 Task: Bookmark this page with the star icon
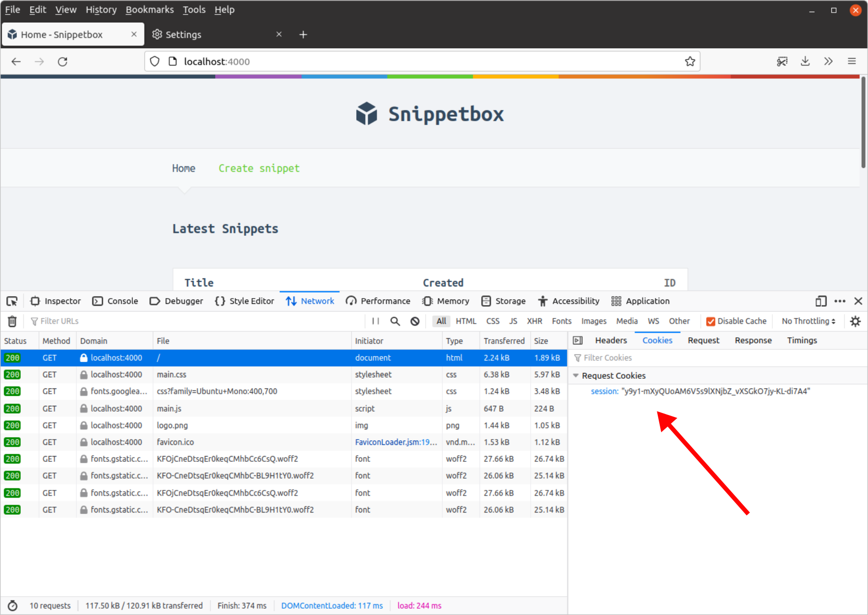[x=690, y=61]
